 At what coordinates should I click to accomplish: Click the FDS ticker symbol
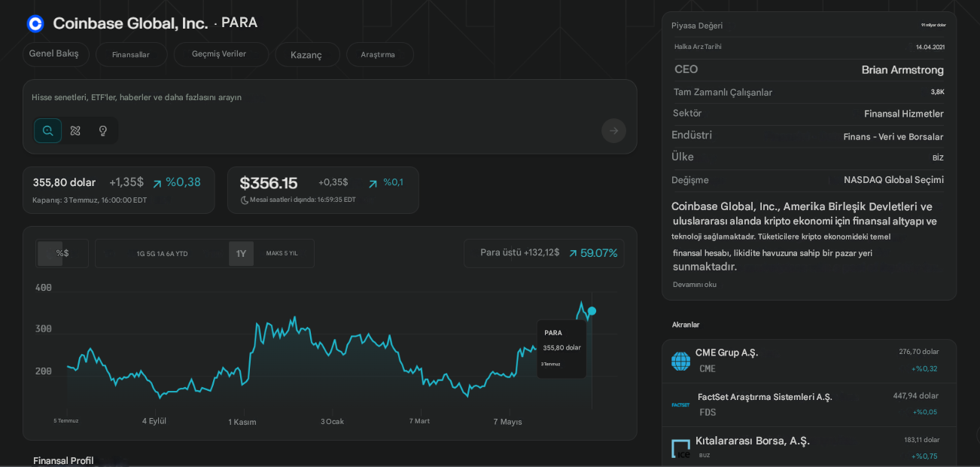click(708, 412)
